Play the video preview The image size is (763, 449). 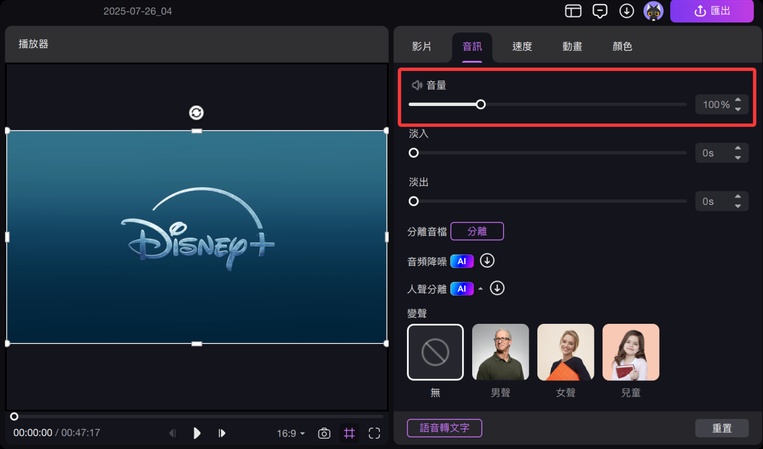(x=197, y=433)
